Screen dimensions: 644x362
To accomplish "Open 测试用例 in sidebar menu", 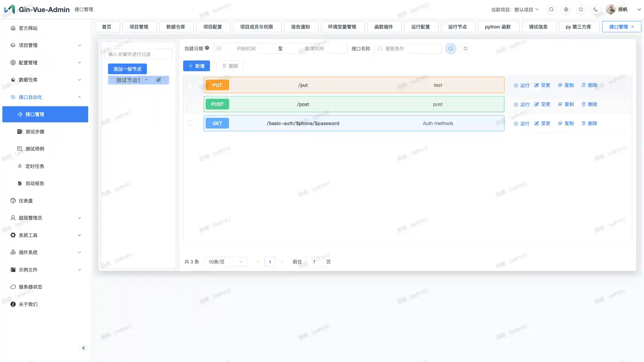I will (35, 149).
